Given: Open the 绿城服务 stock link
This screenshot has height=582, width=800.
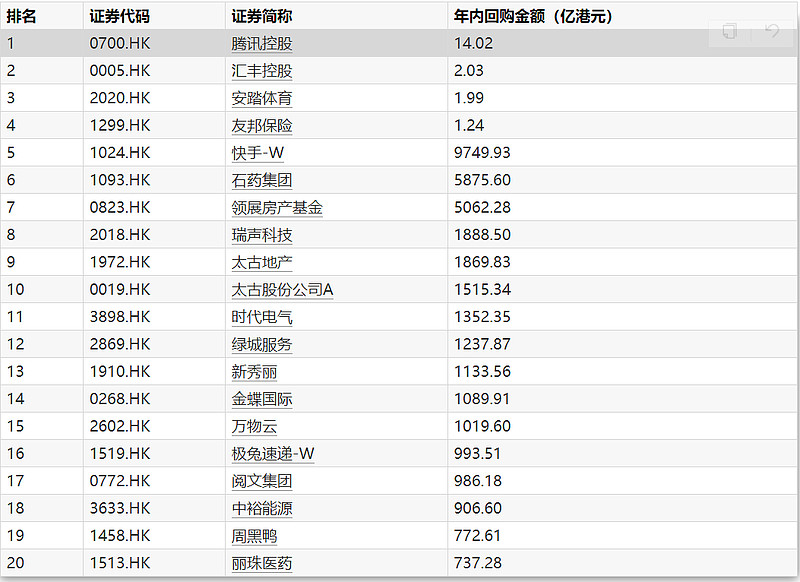Looking at the screenshot, I should [x=262, y=344].
